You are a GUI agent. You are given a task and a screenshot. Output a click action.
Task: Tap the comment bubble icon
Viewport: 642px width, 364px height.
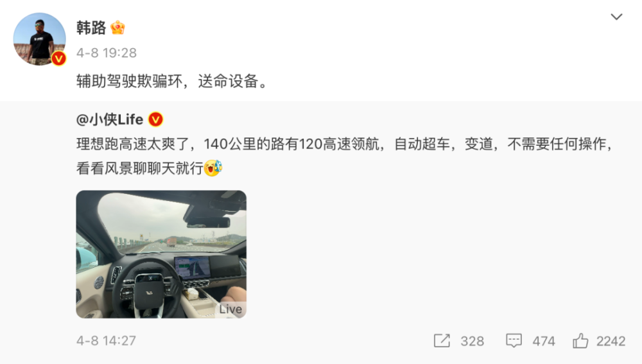(x=514, y=340)
